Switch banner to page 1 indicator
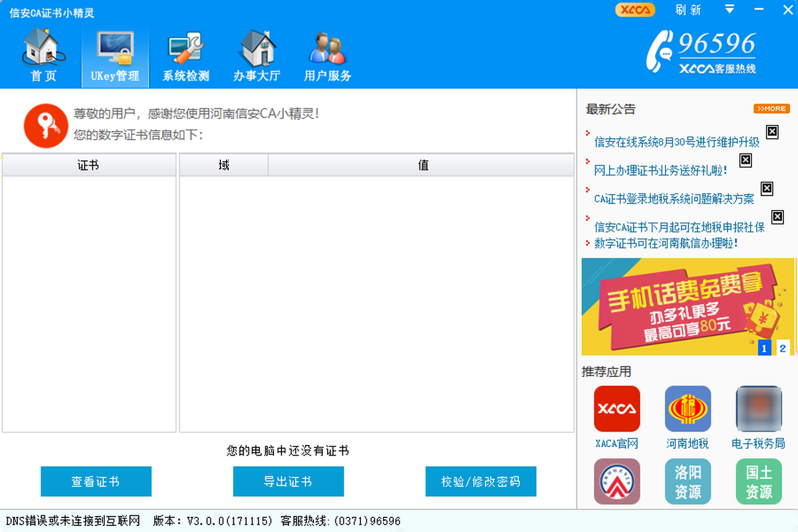 point(764,348)
